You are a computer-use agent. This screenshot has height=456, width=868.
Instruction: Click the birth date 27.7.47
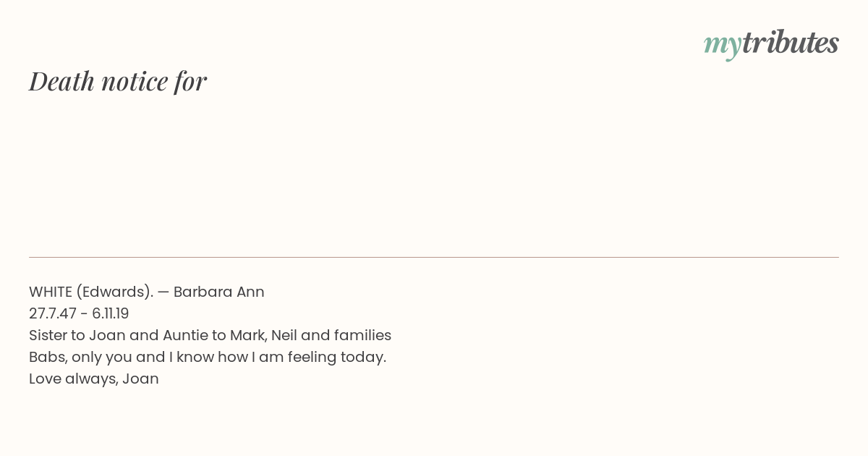tap(53, 313)
